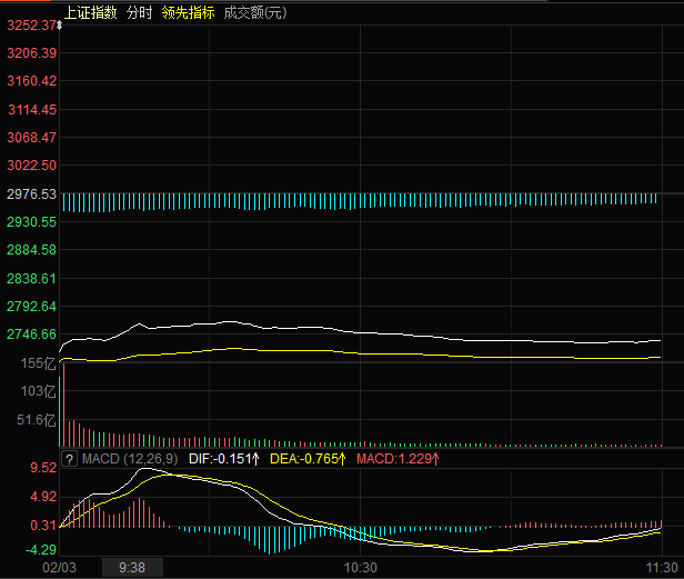This screenshot has width=684, height=579.
Task: Select the 领先指标 leading indicator tab
Action: (x=187, y=13)
